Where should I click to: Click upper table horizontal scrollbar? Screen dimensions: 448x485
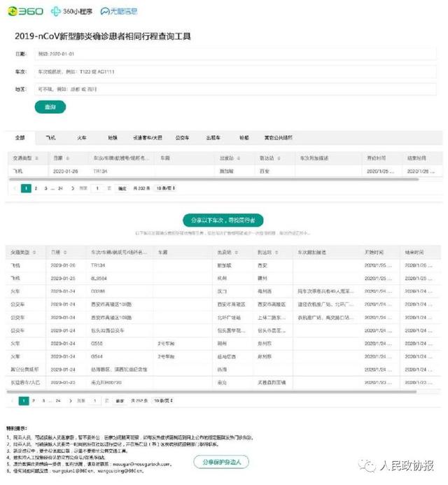(x=213, y=179)
